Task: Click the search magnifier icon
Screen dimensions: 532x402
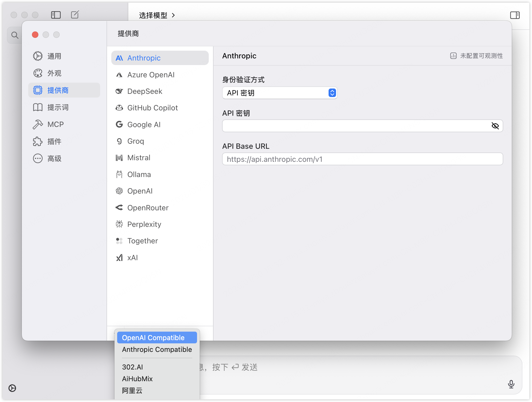Action: (x=15, y=35)
